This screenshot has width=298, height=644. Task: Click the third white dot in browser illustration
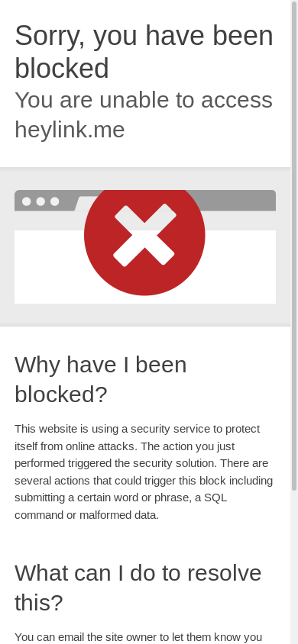coord(54,201)
